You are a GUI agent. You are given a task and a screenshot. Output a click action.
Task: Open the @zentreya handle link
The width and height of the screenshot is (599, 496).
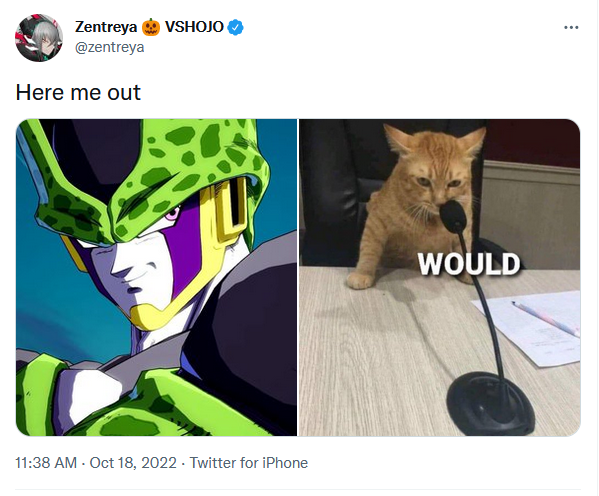110,47
